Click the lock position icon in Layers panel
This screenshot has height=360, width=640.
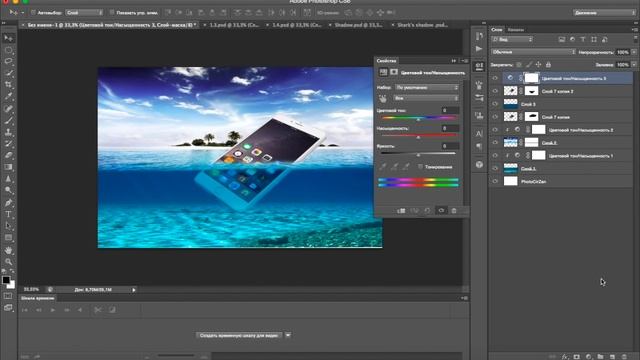point(538,64)
